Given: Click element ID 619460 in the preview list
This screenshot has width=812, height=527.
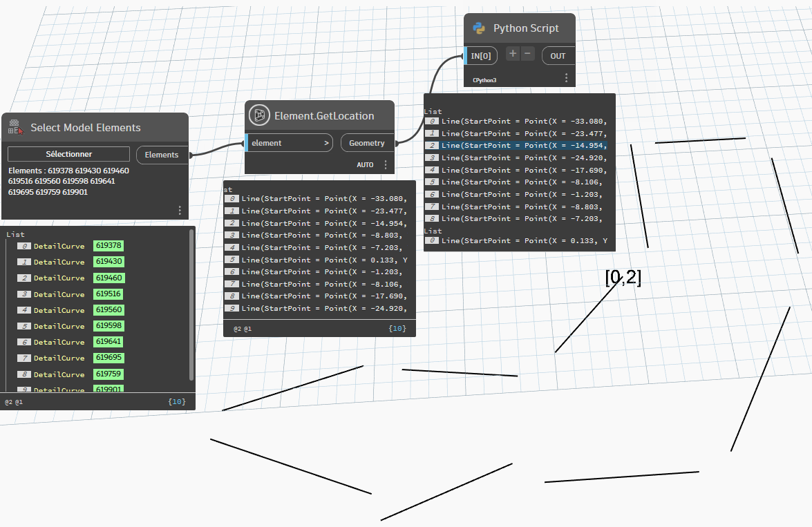Looking at the screenshot, I should 108,278.
